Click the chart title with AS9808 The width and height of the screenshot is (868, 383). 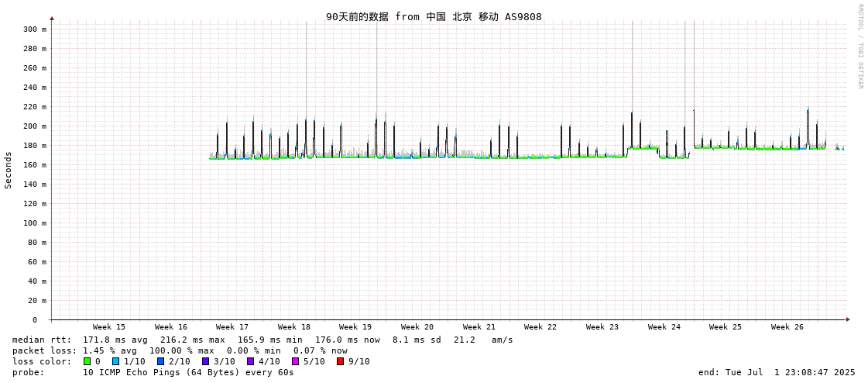pos(434,16)
